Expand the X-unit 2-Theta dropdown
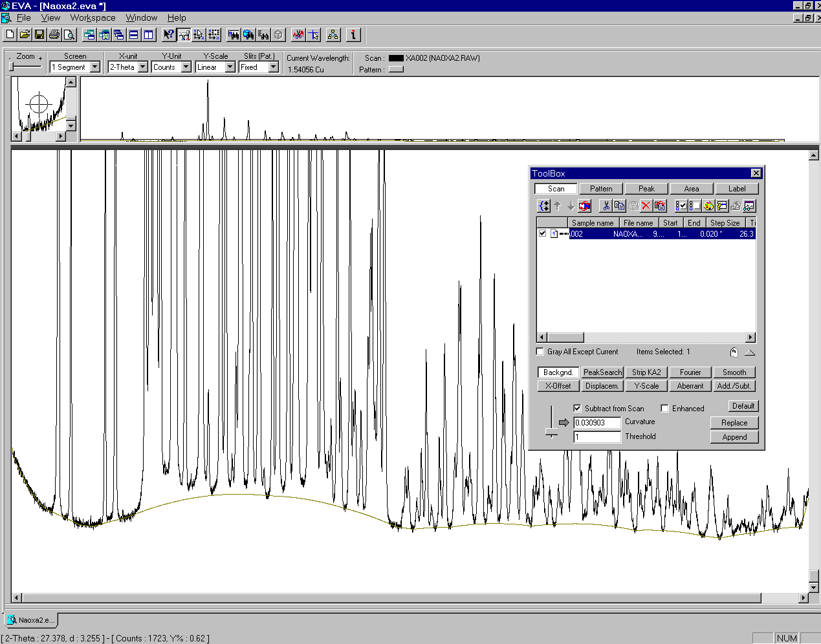Image resolution: width=821 pixels, height=644 pixels. tap(142, 67)
